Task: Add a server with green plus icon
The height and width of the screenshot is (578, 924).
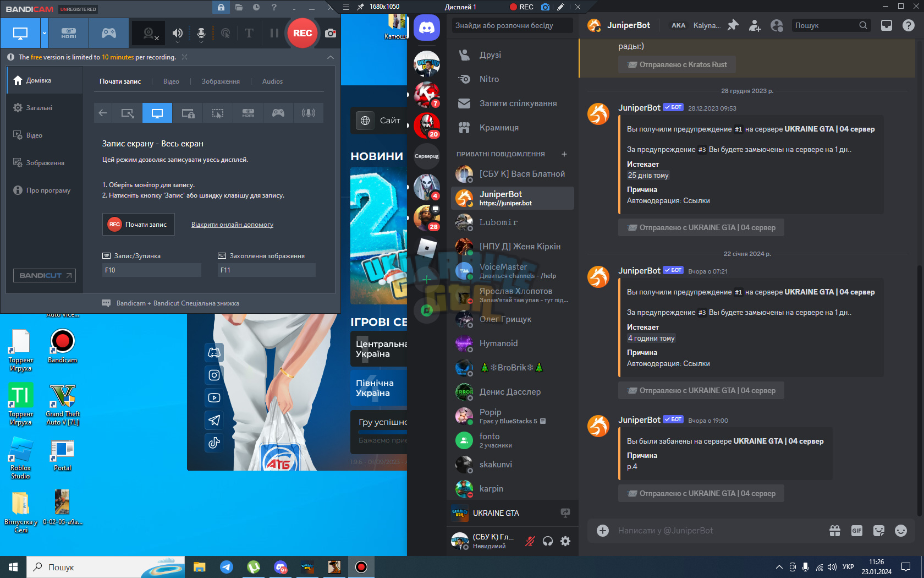Action: [x=427, y=280]
